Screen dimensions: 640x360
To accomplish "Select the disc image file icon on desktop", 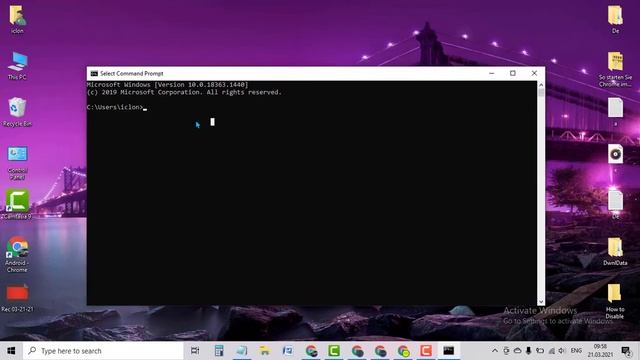I will [x=616, y=154].
